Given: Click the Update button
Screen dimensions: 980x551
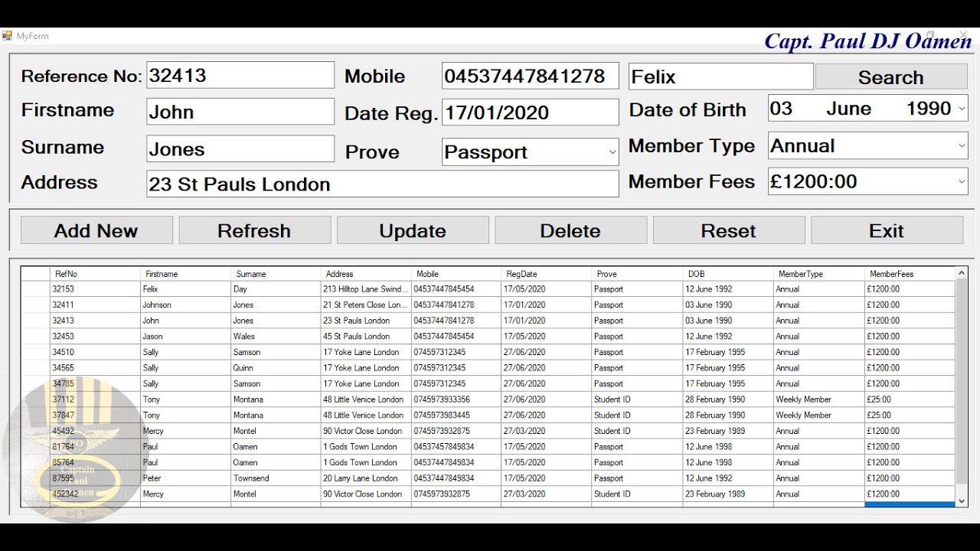Looking at the screenshot, I should (x=413, y=230).
